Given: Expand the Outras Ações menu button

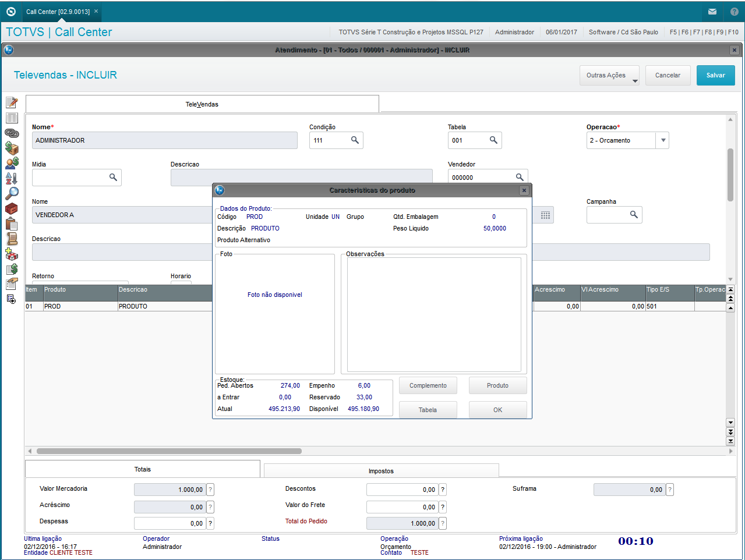Looking at the screenshot, I should click(x=609, y=76).
